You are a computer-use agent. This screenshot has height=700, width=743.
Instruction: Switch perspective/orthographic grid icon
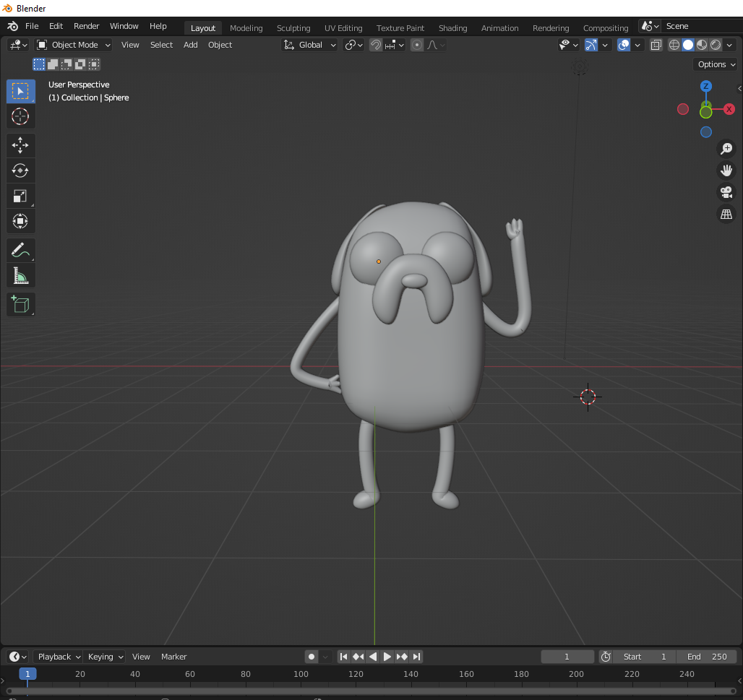(726, 214)
